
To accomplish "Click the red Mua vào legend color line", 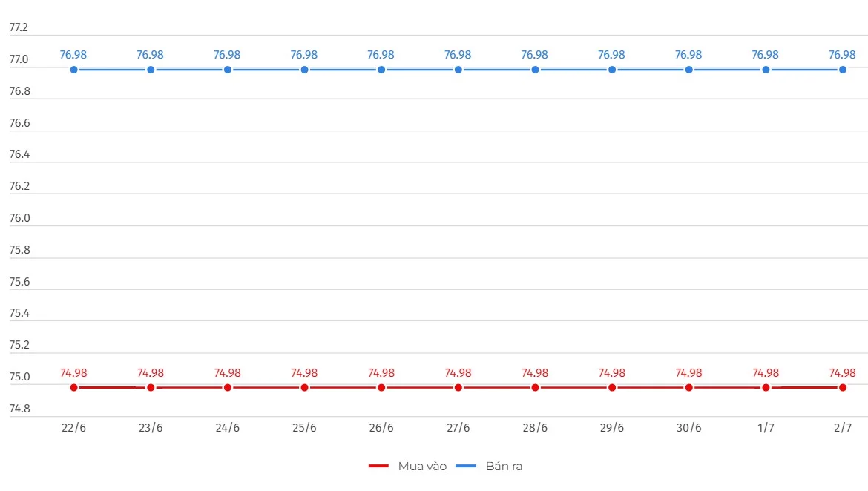I will (378, 466).
